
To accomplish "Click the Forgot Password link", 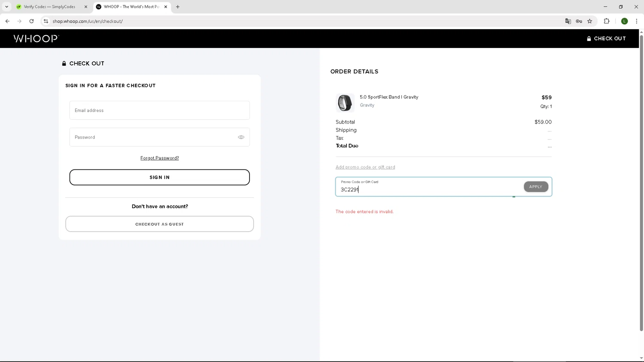I will pyautogui.click(x=160, y=158).
